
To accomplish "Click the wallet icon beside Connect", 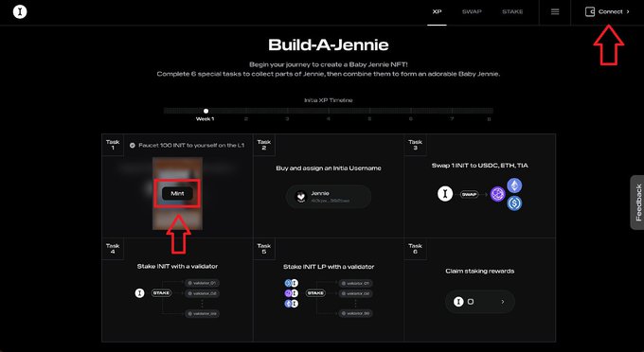I will [x=590, y=12].
